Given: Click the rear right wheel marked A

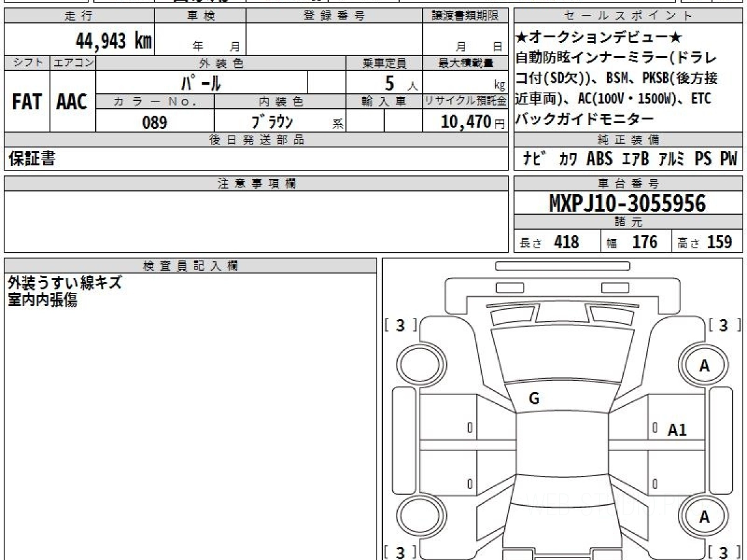Looking at the screenshot, I should pos(704,517).
